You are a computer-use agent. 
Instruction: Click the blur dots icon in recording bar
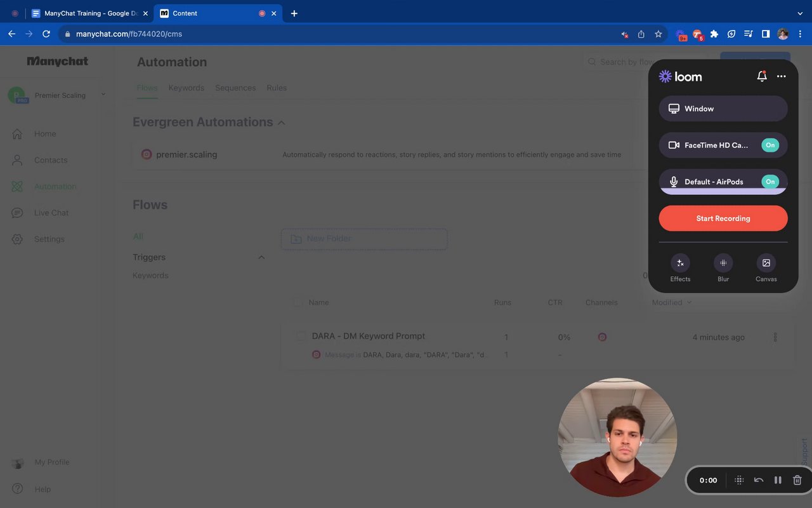[x=739, y=480]
